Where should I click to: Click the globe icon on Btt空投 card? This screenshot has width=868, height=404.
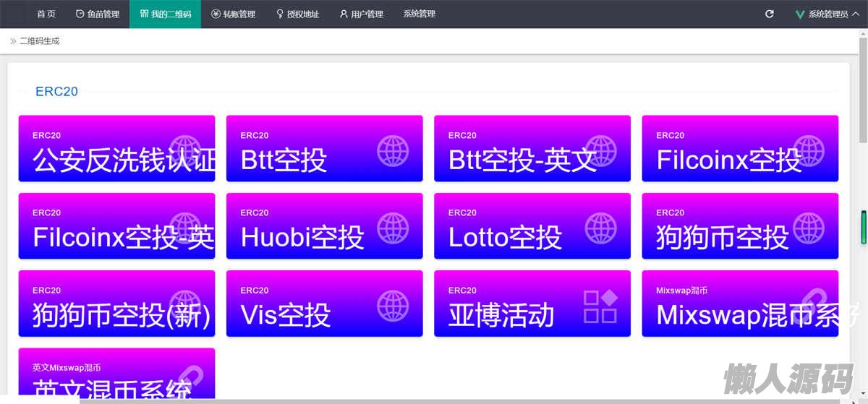pos(393,150)
